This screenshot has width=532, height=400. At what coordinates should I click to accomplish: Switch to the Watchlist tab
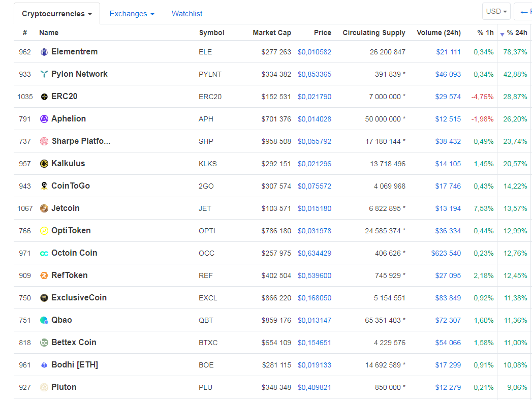point(187,14)
